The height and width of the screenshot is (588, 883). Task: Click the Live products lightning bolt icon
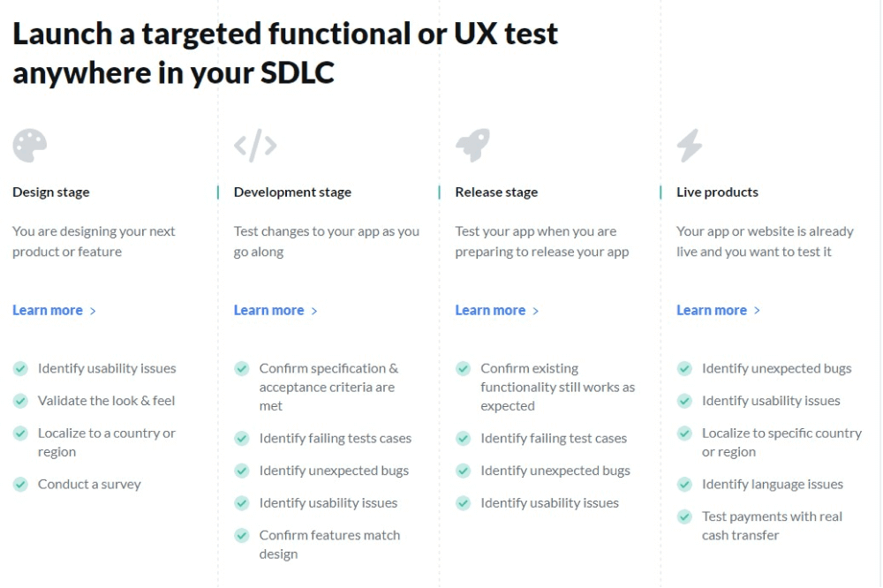pyautogui.click(x=690, y=146)
